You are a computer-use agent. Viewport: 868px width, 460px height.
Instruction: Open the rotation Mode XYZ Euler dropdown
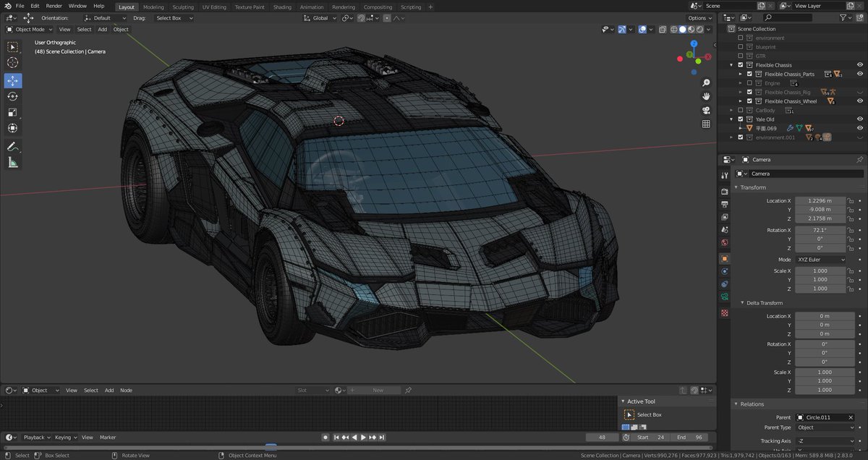821,259
